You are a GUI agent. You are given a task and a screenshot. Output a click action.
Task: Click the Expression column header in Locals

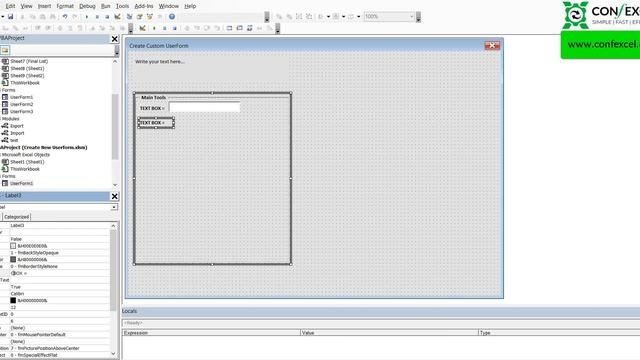click(x=211, y=333)
